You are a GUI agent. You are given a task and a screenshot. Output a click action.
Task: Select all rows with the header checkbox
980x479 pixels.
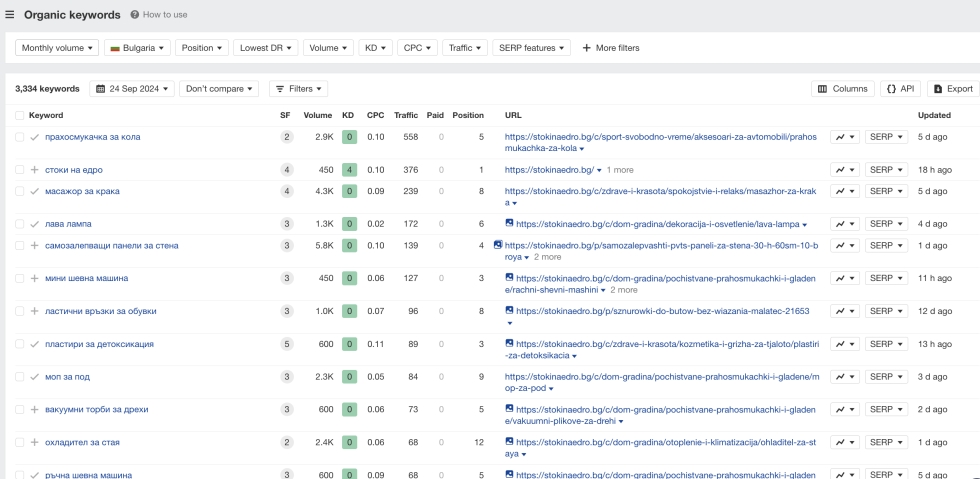19,115
